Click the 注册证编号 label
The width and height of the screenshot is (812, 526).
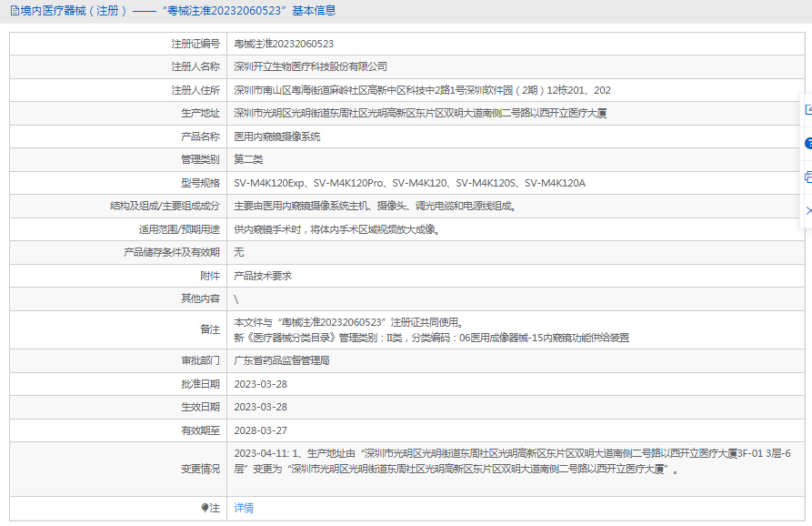coord(195,44)
